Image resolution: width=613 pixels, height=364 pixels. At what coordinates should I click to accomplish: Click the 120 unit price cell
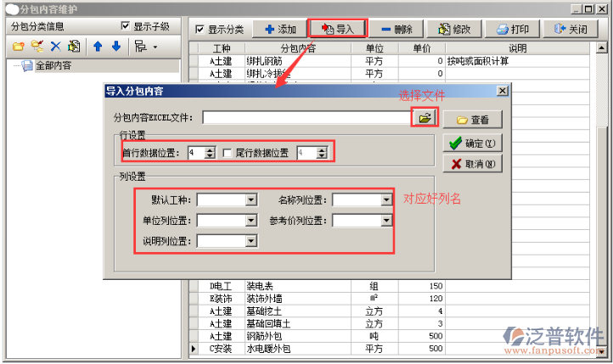click(x=422, y=299)
